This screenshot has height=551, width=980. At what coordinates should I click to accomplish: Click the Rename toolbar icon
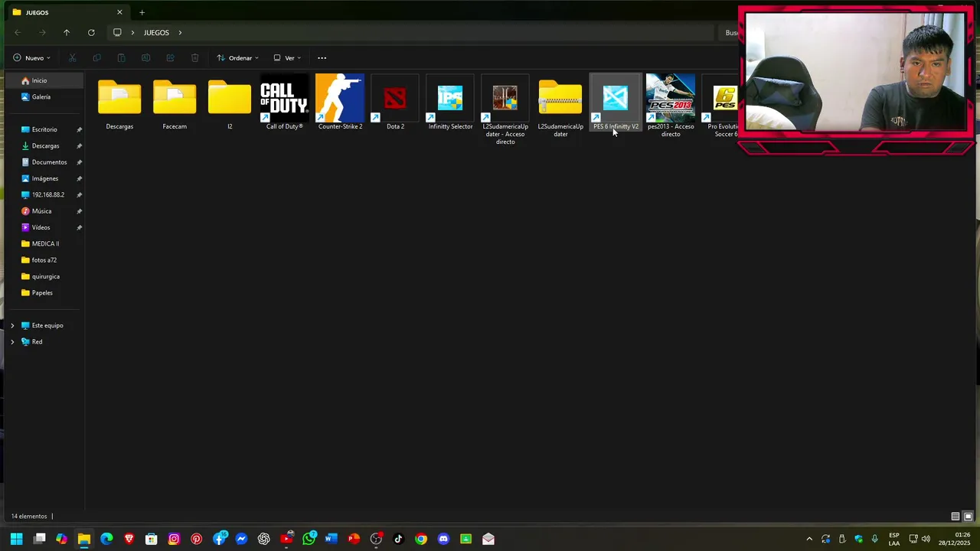(x=145, y=58)
